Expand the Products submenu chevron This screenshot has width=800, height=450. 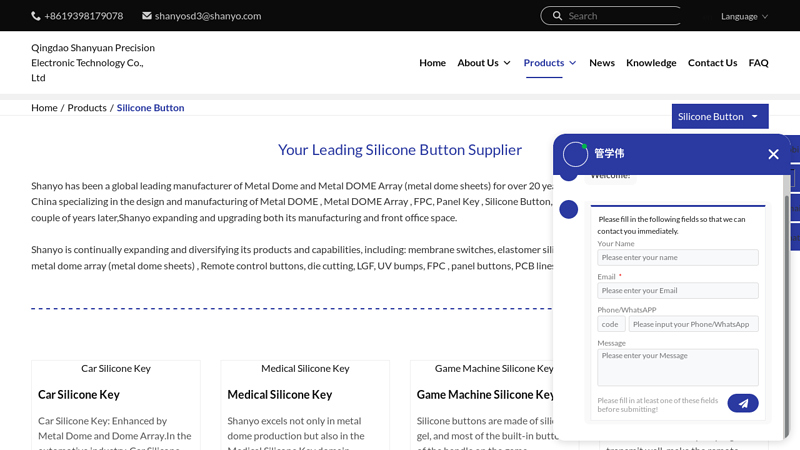coord(572,63)
